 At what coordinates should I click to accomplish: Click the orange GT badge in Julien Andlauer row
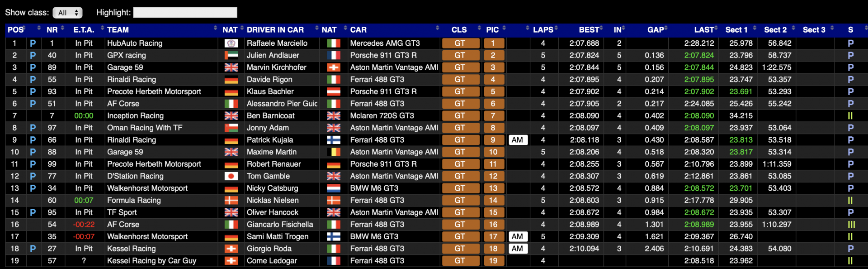(x=460, y=55)
